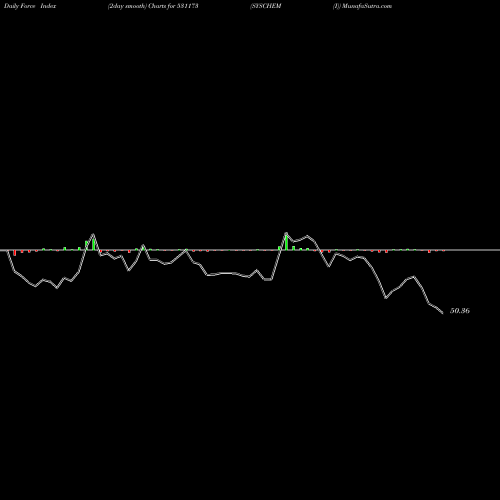
Task: Click the '(I) MunafaSutra.com' label
Action: [362, 6]
